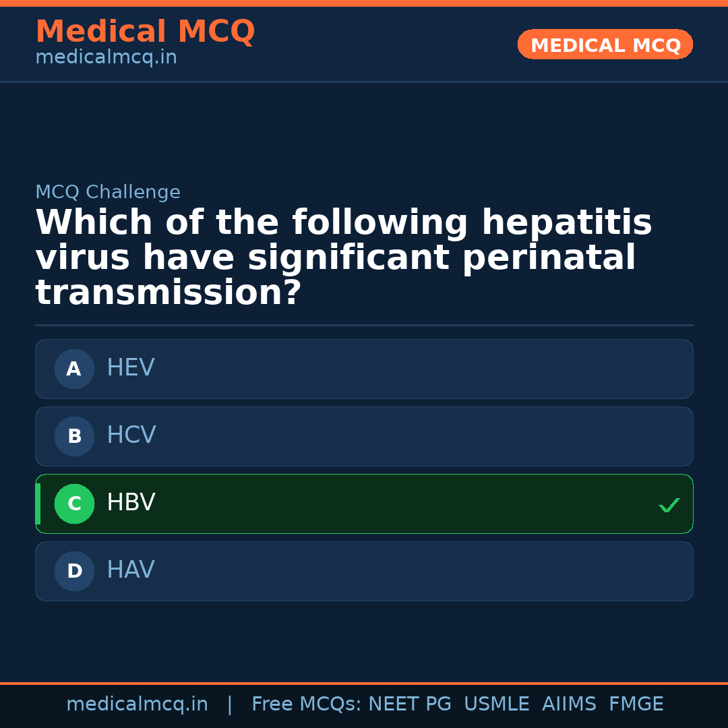The height and width of the screenshot is (728, 728).
Task: Click the green checkmark on HBV
Action: (669, 505)
